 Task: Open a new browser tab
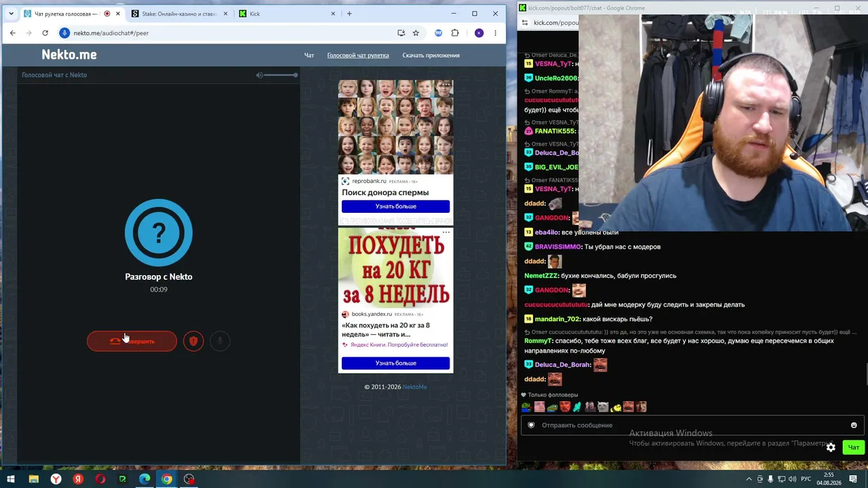(x=349, y=14)
